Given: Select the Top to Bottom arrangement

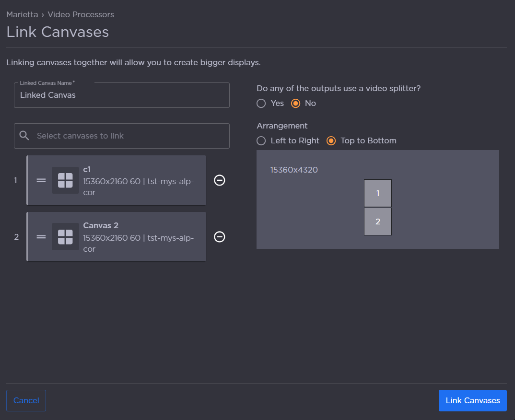Looking at the screenshot, I should tap(331, 140).
